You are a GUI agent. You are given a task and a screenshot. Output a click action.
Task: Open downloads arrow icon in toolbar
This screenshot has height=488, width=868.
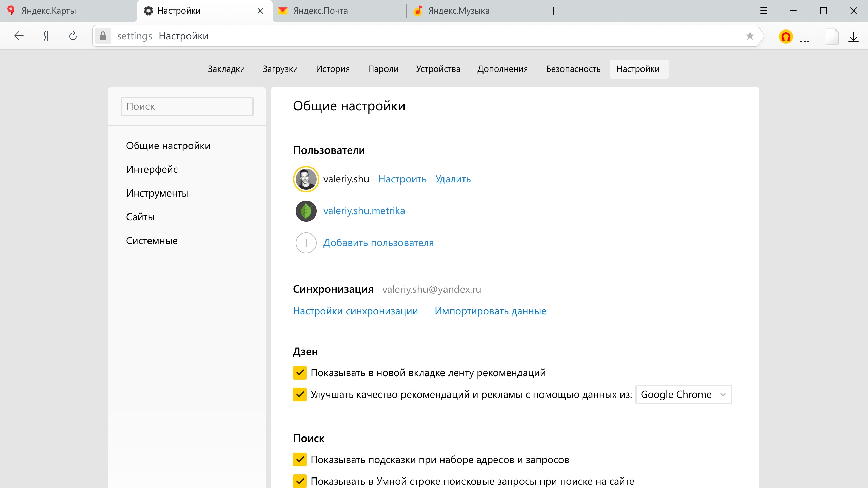(x=853, y=37)
